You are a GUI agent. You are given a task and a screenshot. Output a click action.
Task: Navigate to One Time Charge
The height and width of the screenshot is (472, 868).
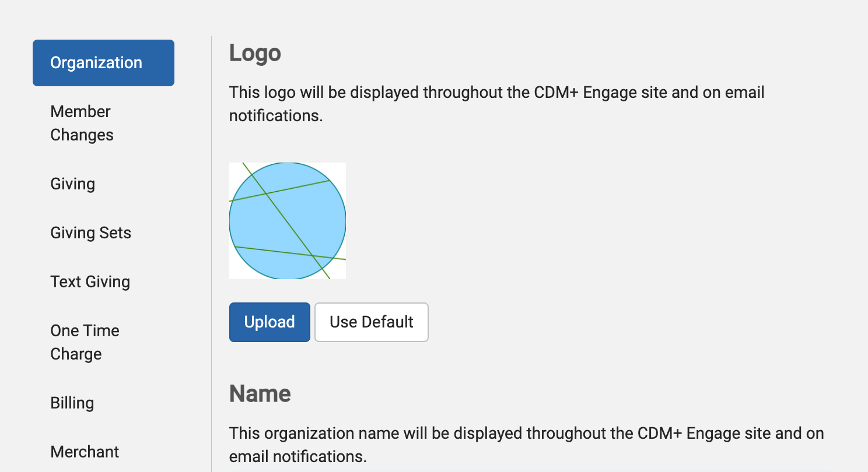tap(85, 342)
